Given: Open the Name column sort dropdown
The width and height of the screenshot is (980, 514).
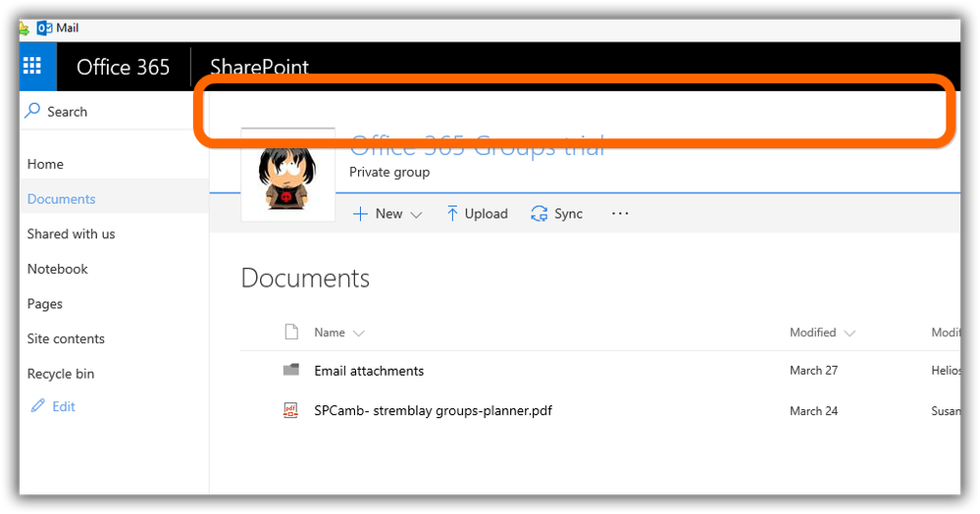Looking at the screenshot, I should [359, 334].
